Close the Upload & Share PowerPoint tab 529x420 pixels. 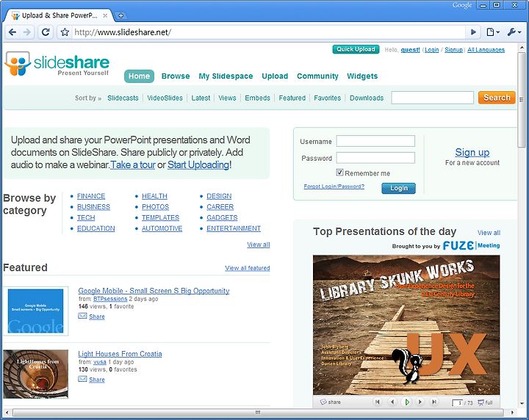tap(105, 15)
